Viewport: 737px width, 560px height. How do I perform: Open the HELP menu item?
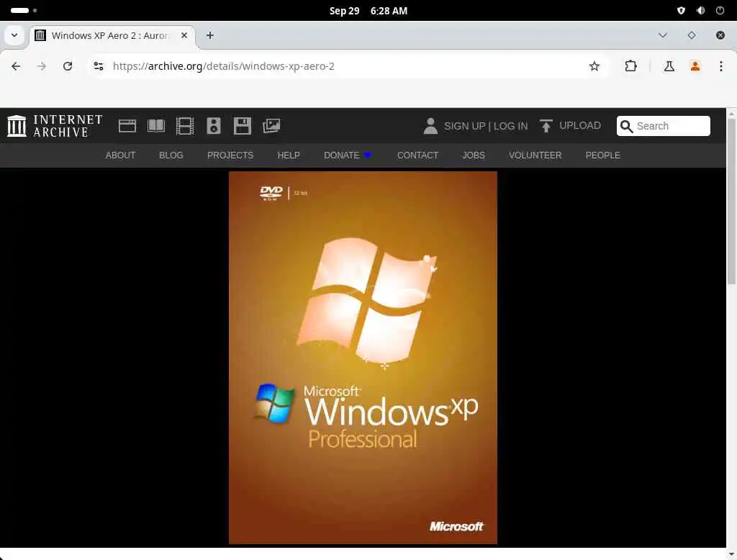289,155
